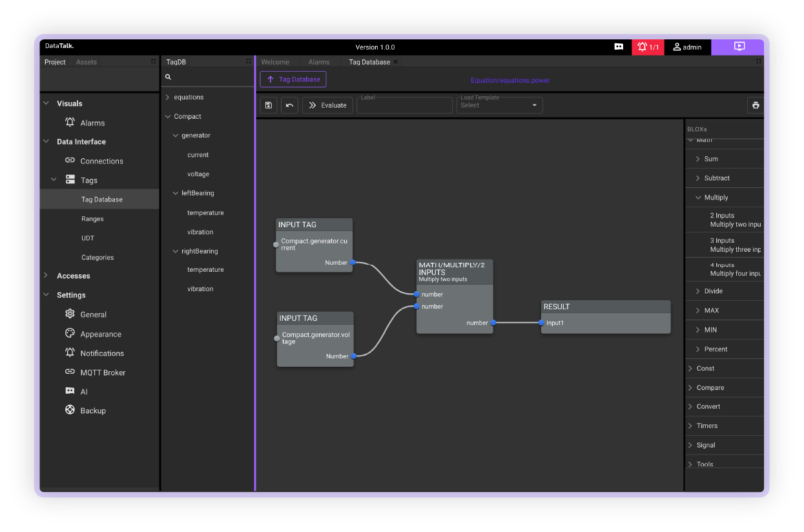Collapse the Multiply category in the BLOXs panel
The height and width of the screenshot is (532, 804).
click(698, 197)
